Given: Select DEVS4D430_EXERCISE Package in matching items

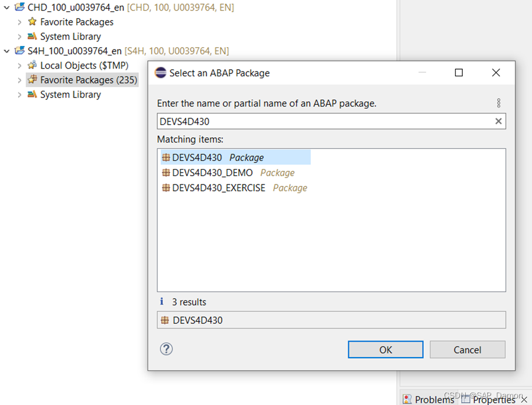Looking at the screenshot, I should 235,187.
